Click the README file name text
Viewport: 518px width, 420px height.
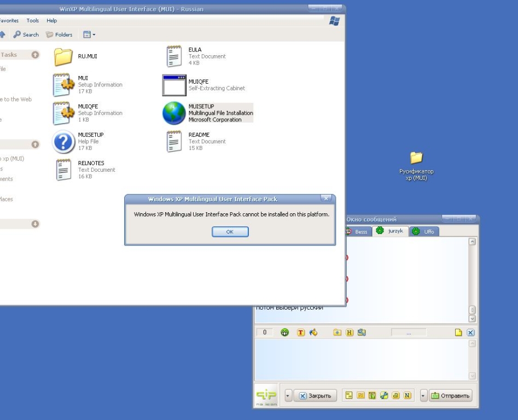(199, 135)
